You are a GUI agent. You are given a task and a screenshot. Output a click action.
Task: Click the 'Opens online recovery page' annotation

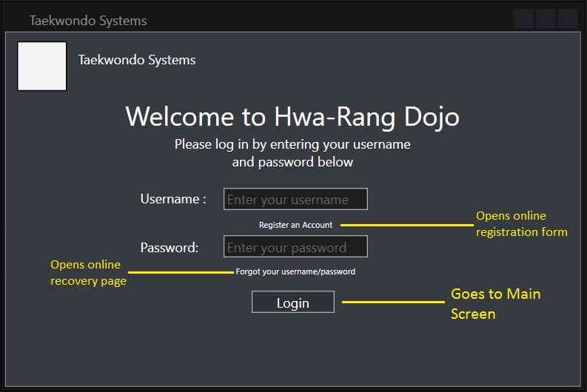tap(88, 273)
